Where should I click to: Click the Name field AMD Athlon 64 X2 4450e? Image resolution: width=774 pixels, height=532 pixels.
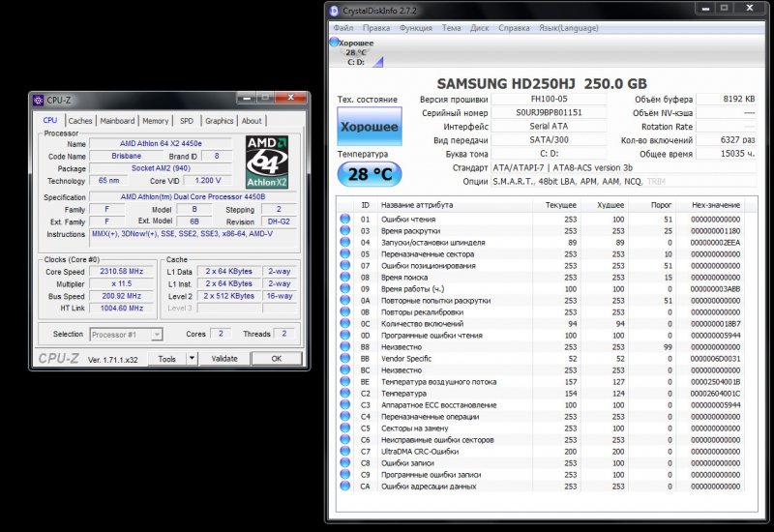(161, 143)
